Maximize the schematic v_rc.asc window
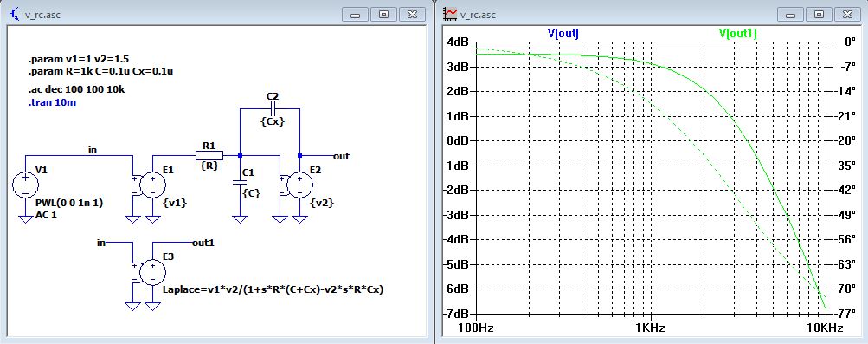868x344 pixels. [383, 15]
